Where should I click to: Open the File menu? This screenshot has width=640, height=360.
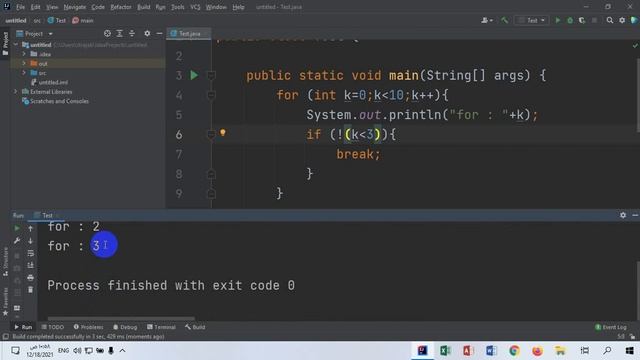click(x=20, y=7)
